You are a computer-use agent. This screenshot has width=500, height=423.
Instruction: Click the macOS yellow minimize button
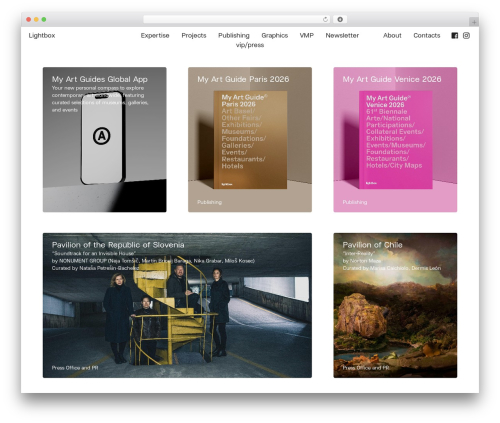36,19
